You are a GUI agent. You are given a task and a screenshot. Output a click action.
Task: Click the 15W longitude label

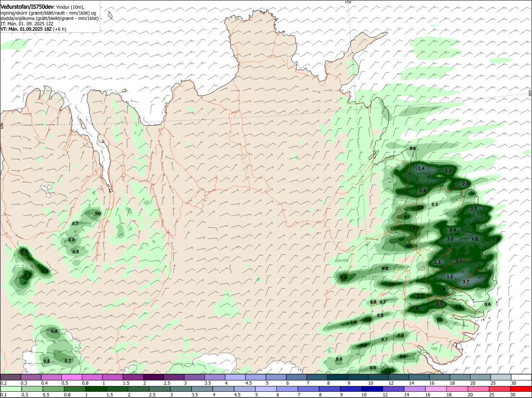(x=348, y=2)
